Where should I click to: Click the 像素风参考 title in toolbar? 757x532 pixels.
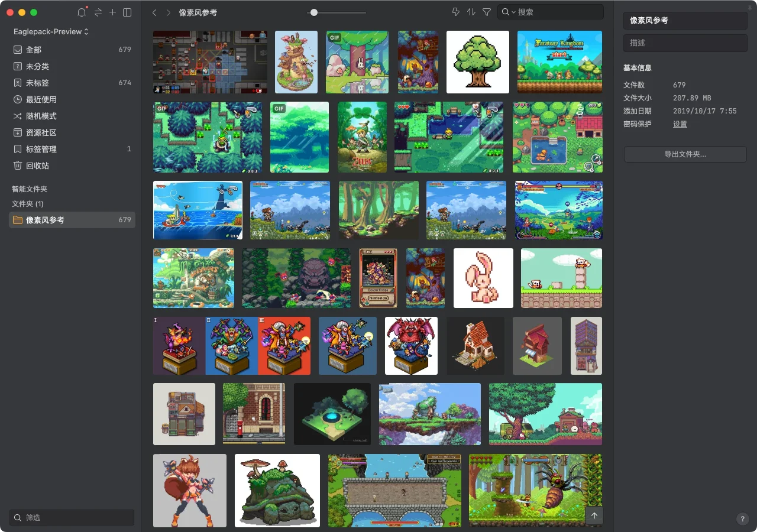pyautogui.click(x=198, y=12)
